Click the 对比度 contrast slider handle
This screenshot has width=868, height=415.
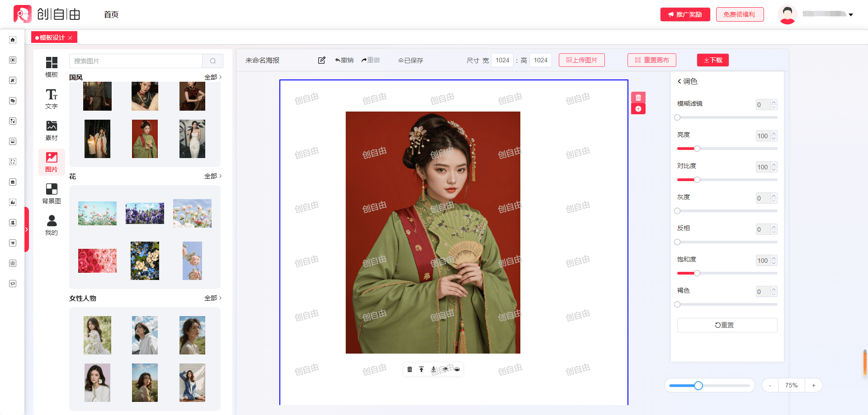pyautogui.click(x=697, y=180)
